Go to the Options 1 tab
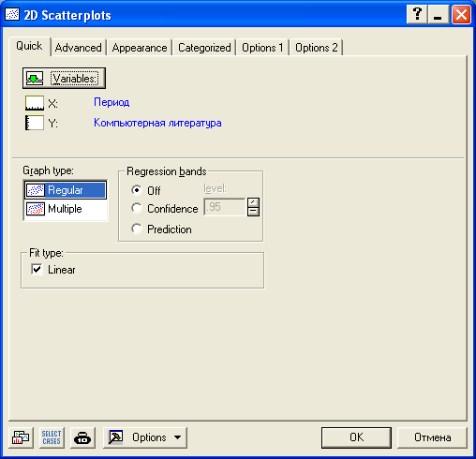476x459 pixels. (262, 48)
